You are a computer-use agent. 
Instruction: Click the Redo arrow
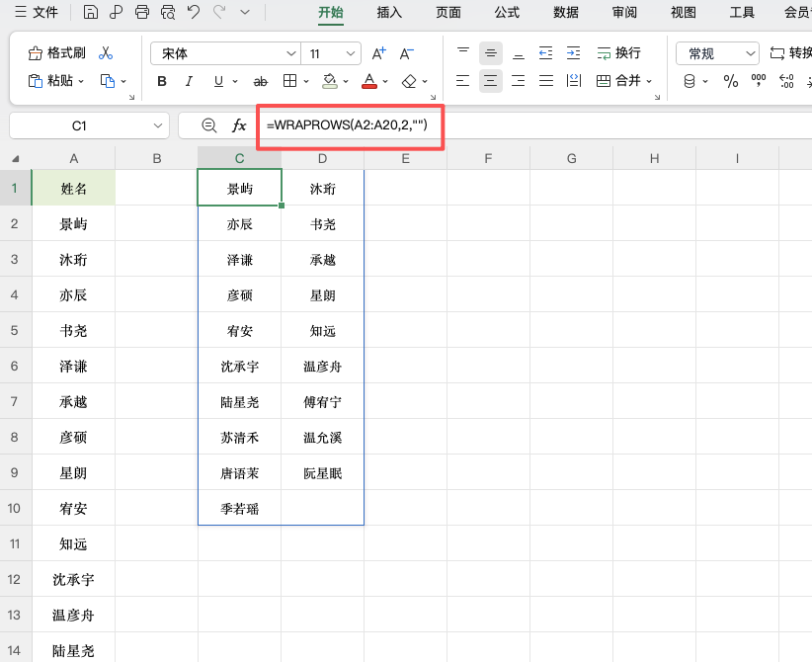pyautogui.click(x=219, y=12)
